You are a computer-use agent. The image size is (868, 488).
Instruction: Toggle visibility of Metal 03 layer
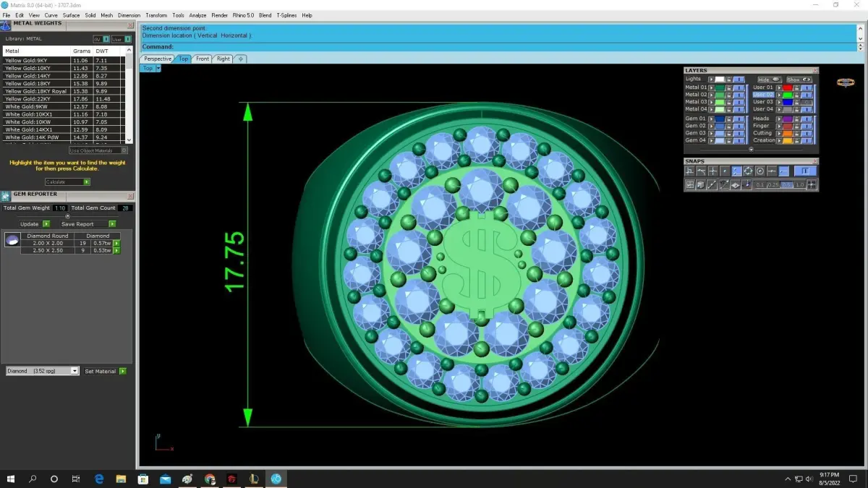(x=739, y=102)
